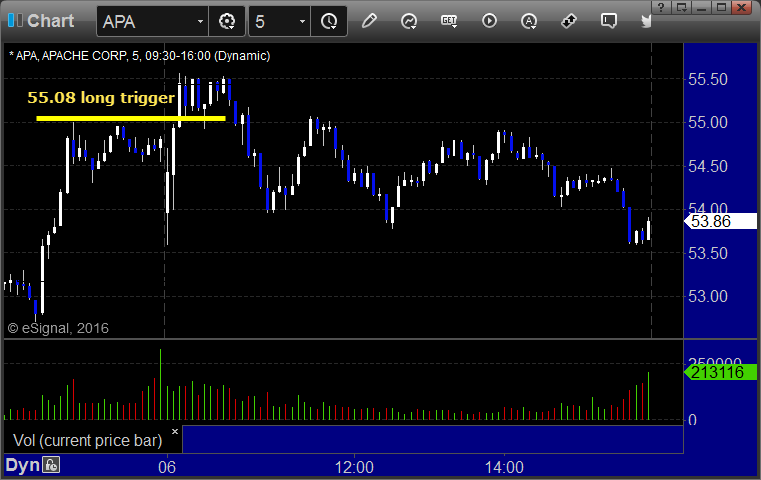
Task: Click the volume value 213116 marker
Action: pos(720,372)
